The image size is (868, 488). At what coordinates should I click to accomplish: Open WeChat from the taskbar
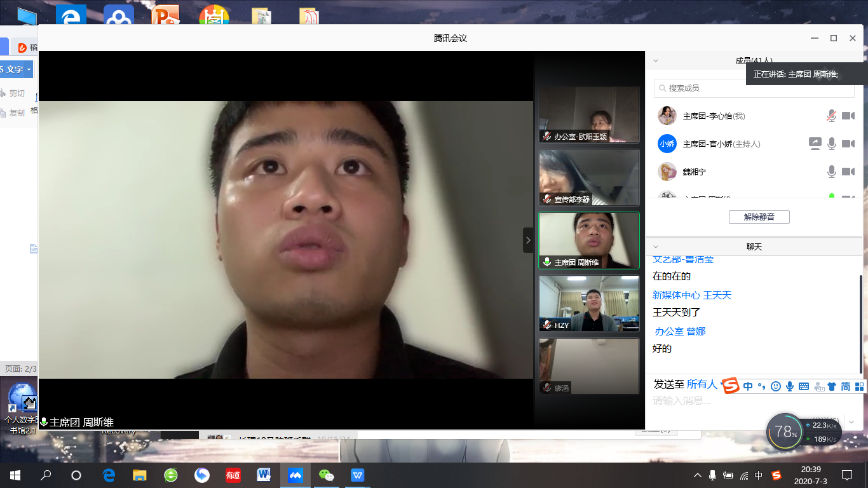click(326, 475)
